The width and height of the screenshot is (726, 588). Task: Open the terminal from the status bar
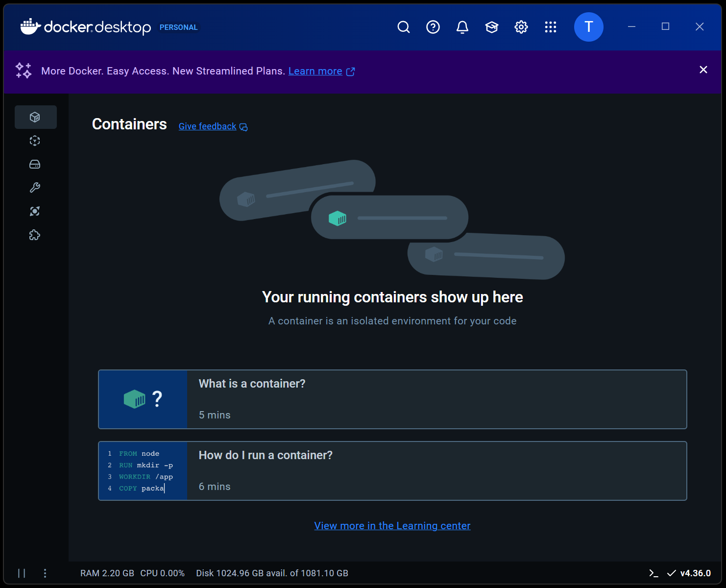click(x=653, y=573)
